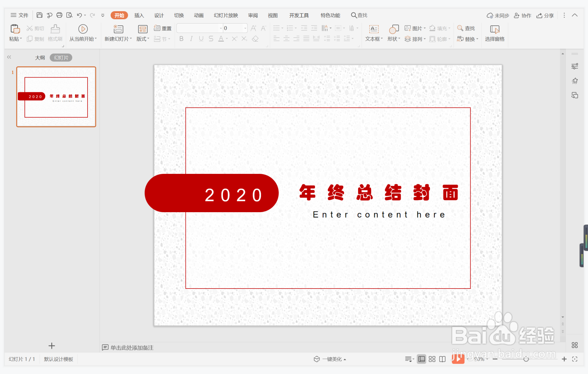Switch to the 视图 ribbon tab
This screenshot has width=588, height=374.
272,15
